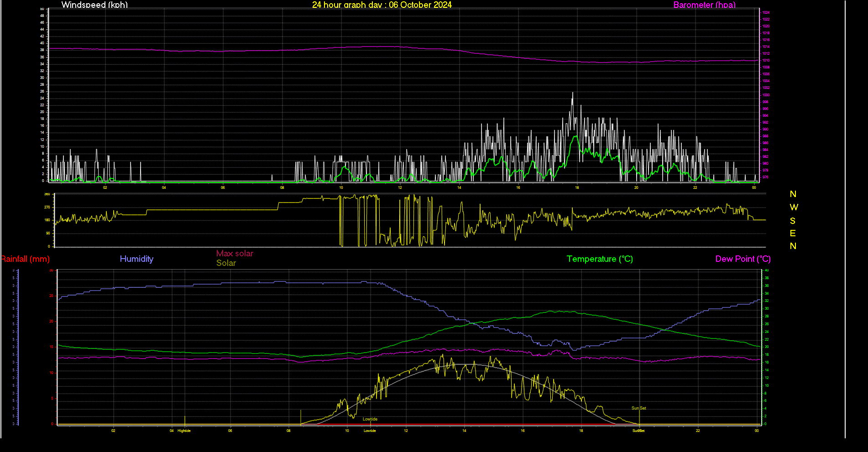Click the red '15' rainfall axis value
Image resolution: width=868 pixels, height=452 pixels.
(52, 347)
